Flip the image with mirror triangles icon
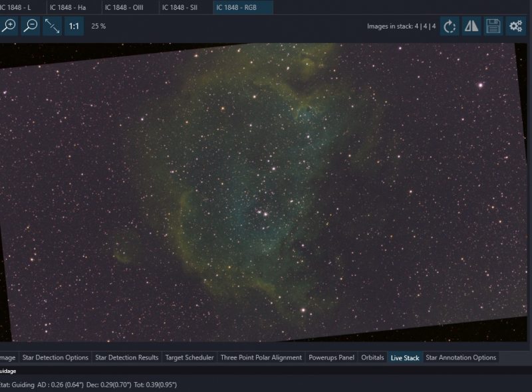Image resolution: width=532 pixels, height=392 pixels. (x=471, y=26)
